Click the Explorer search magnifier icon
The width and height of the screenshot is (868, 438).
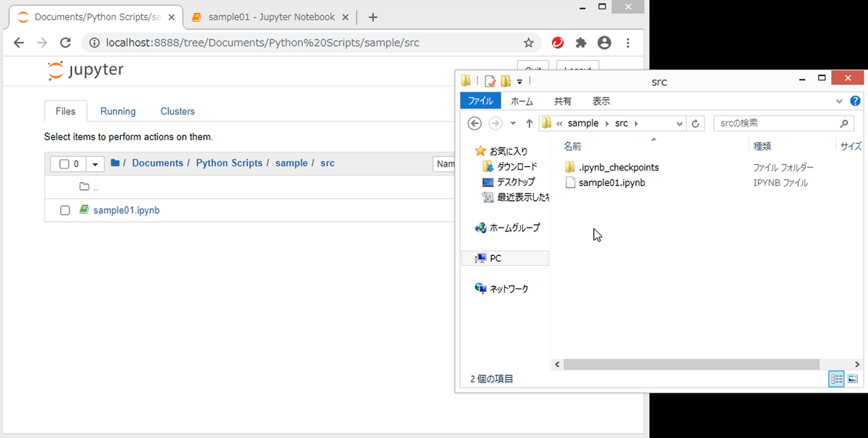pos(844,124)
